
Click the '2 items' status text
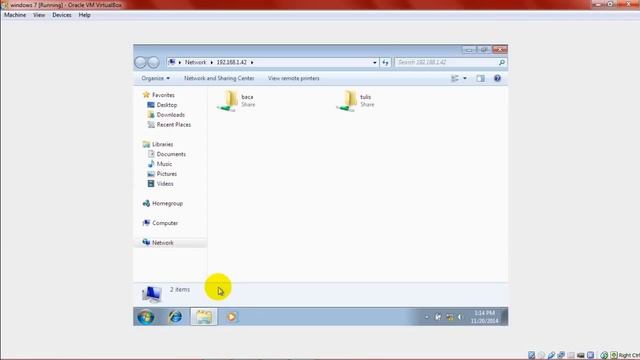(180, 289)
